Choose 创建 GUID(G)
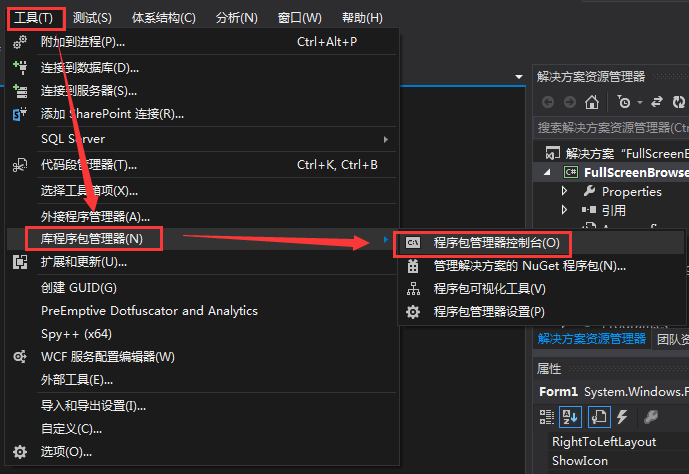This screenshot has height=474, width=689. (202, 288)
